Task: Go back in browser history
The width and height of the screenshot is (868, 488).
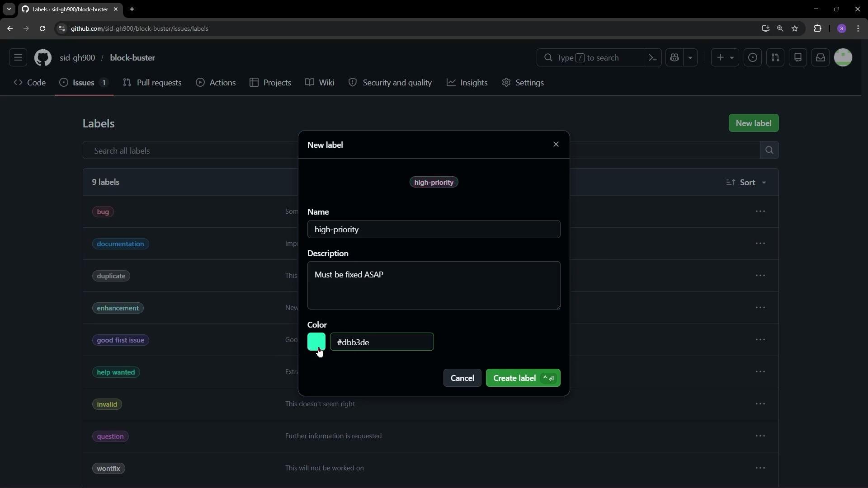Action: (10, 28)
